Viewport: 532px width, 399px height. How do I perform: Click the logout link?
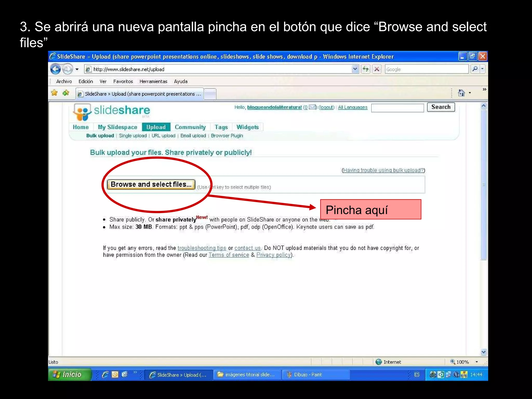(x=326, y=107)
